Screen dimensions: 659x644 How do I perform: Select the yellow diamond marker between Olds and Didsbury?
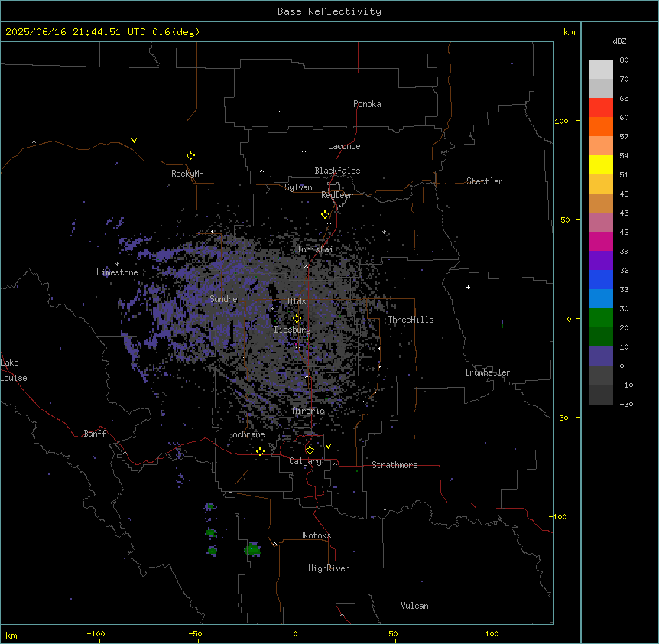coord(297,319)
